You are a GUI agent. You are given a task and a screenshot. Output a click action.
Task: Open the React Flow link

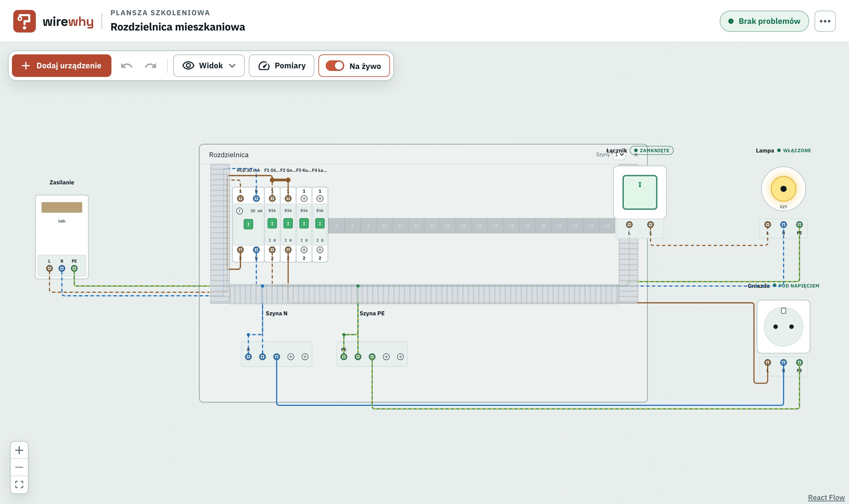click(826, 497)
